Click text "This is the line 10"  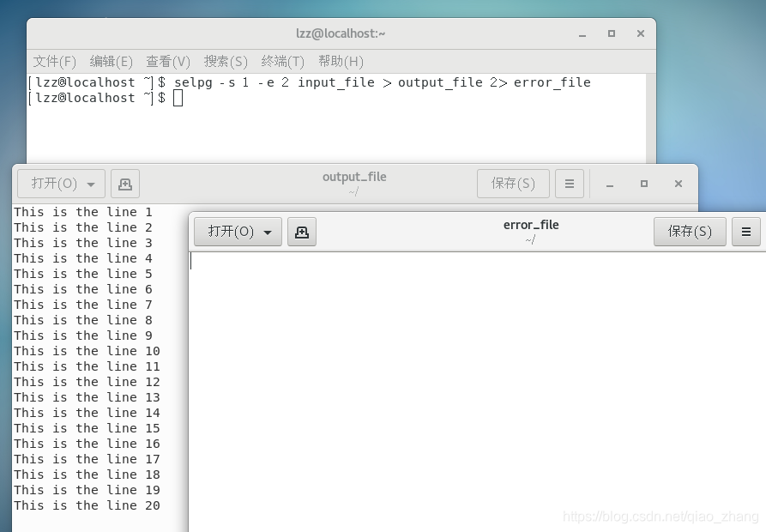87,351
